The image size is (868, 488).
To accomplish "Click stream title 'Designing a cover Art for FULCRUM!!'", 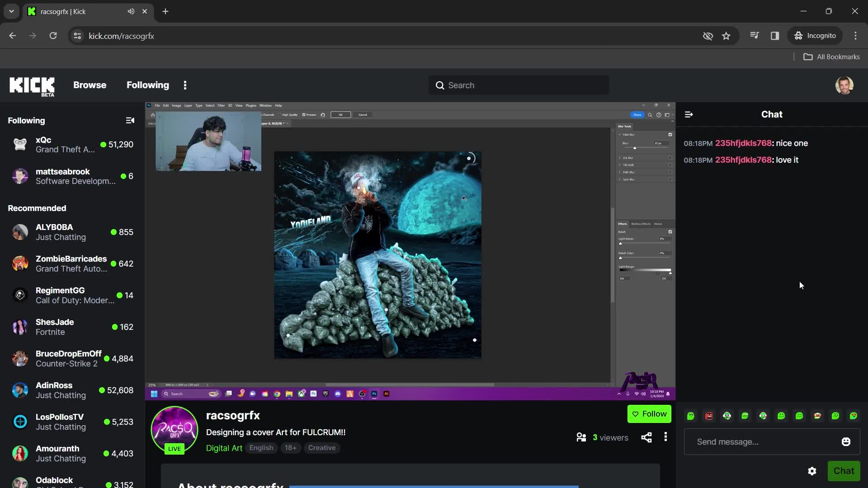I will [x=276, y=432].
